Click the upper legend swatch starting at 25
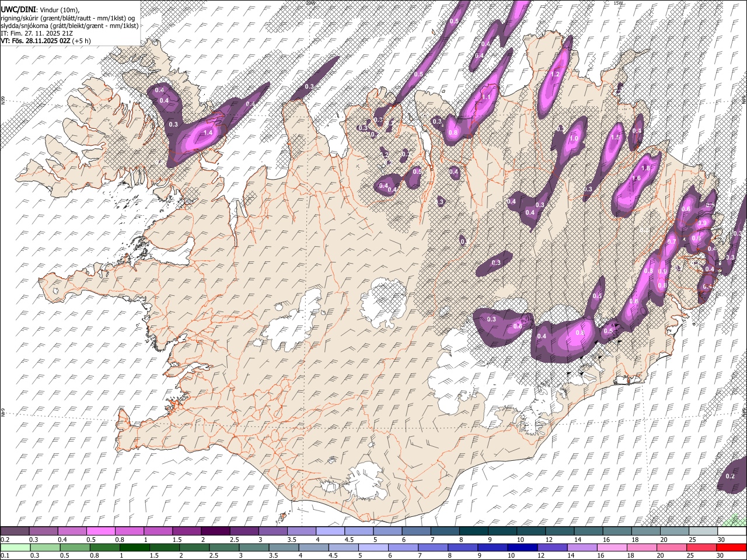 point(703,531)
